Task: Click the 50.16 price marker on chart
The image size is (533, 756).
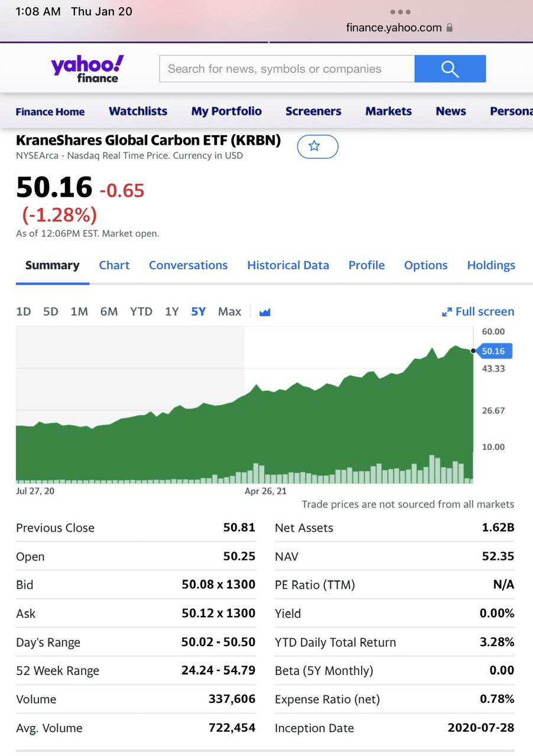Action: [493, 351]
